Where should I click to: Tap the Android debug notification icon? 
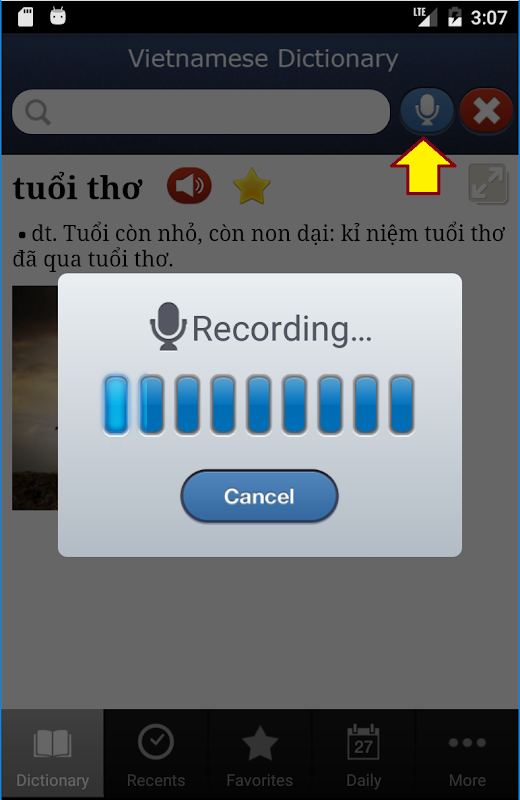58,16
